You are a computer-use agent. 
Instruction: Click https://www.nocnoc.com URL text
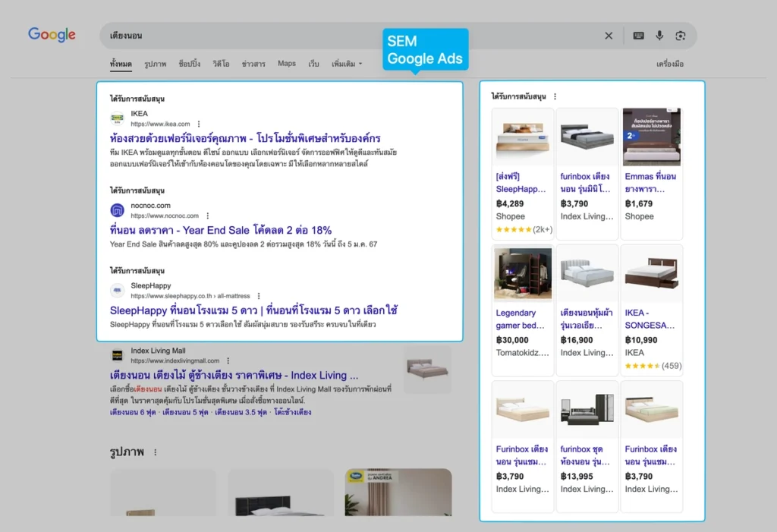(x=165, y=216)
